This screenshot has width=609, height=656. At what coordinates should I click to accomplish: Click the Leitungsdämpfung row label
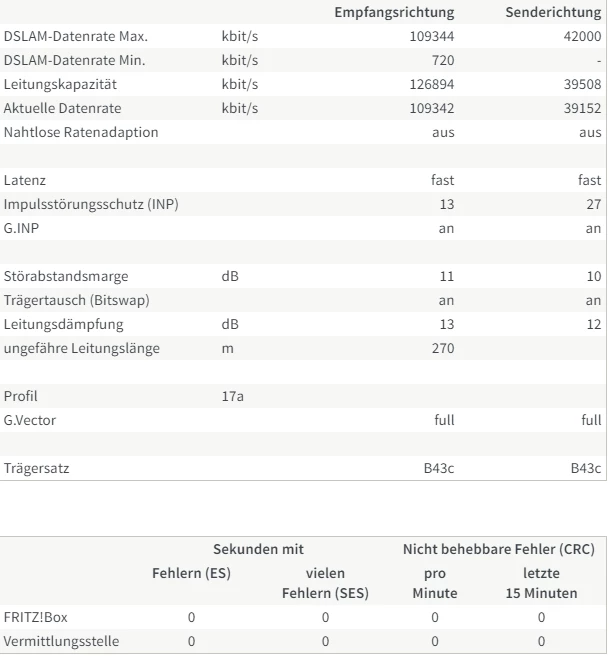tap(62, 324)
